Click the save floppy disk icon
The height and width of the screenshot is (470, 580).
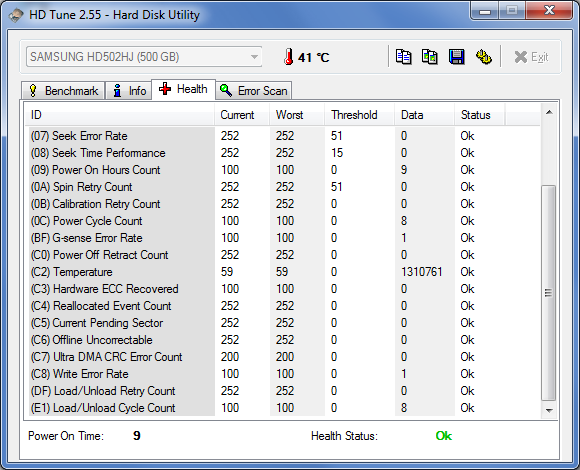click(456, 57)
